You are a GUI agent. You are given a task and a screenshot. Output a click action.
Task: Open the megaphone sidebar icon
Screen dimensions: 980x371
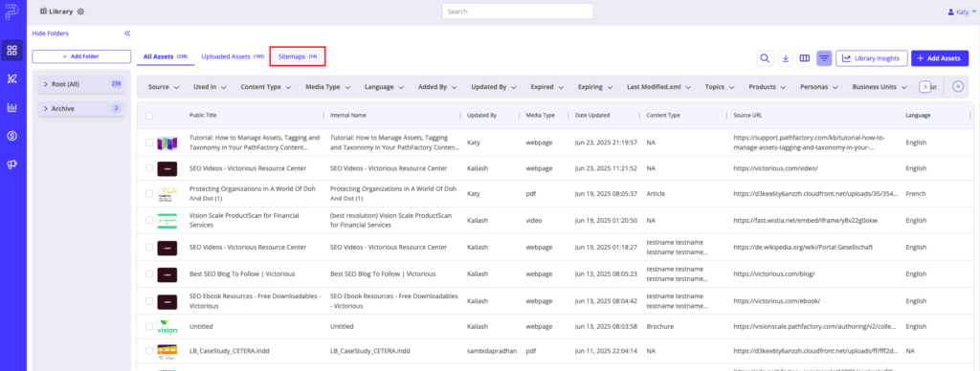(12, 164)
